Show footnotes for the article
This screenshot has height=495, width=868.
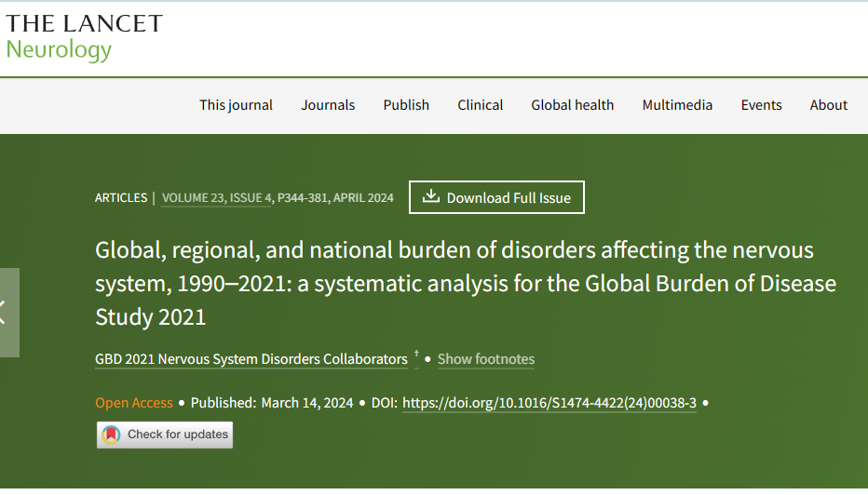coord(486,359)
